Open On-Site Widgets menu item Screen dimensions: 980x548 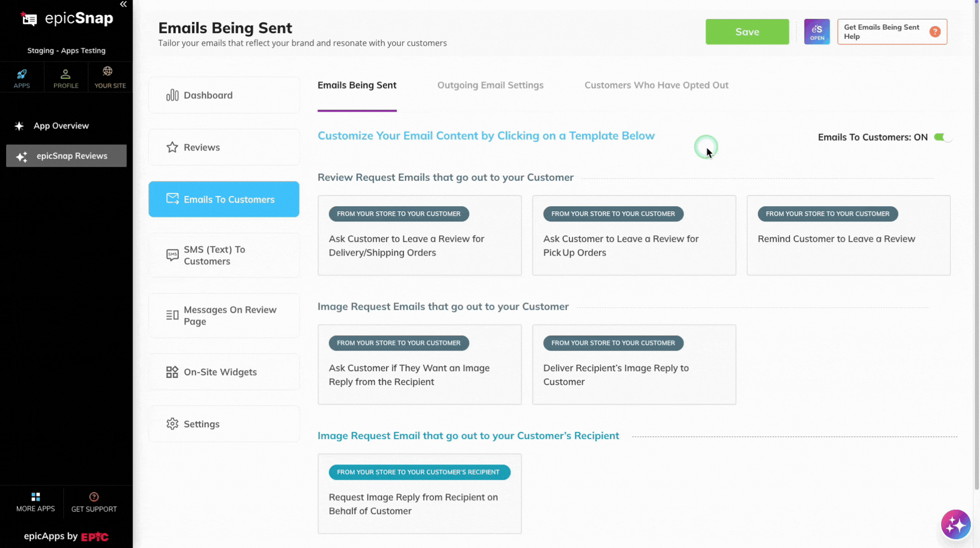point(224,372)
